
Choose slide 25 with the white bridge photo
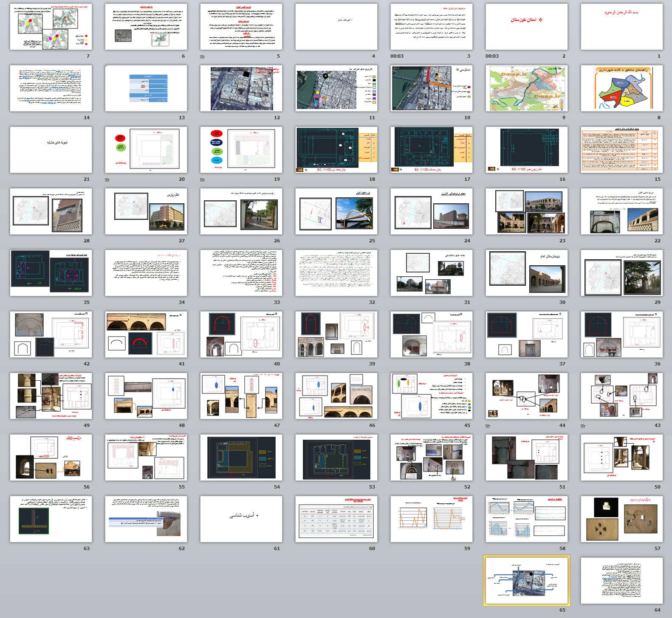pyautogui.click(x=336, y=211)
